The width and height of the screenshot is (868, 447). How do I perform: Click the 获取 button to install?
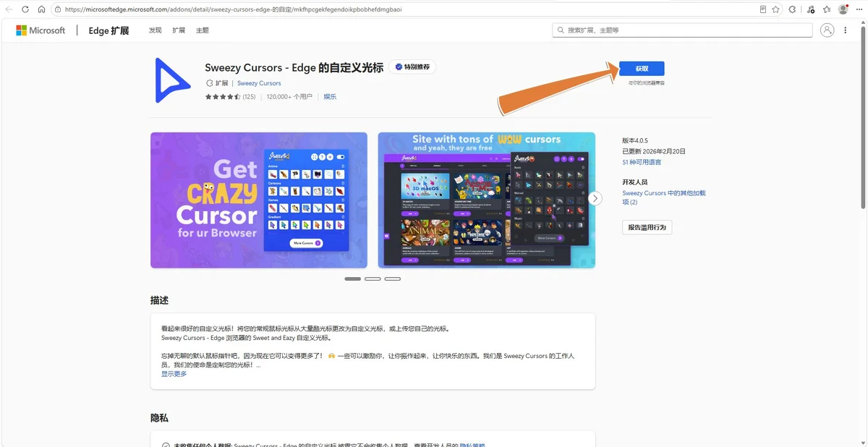pos(642,69)
